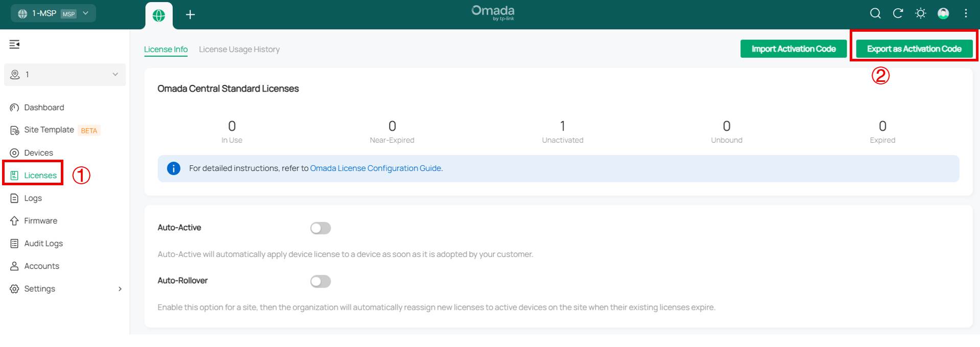Click the blue info icon
Image resolution: width=980 pixels, height=347 pixels.
point(174,168)
